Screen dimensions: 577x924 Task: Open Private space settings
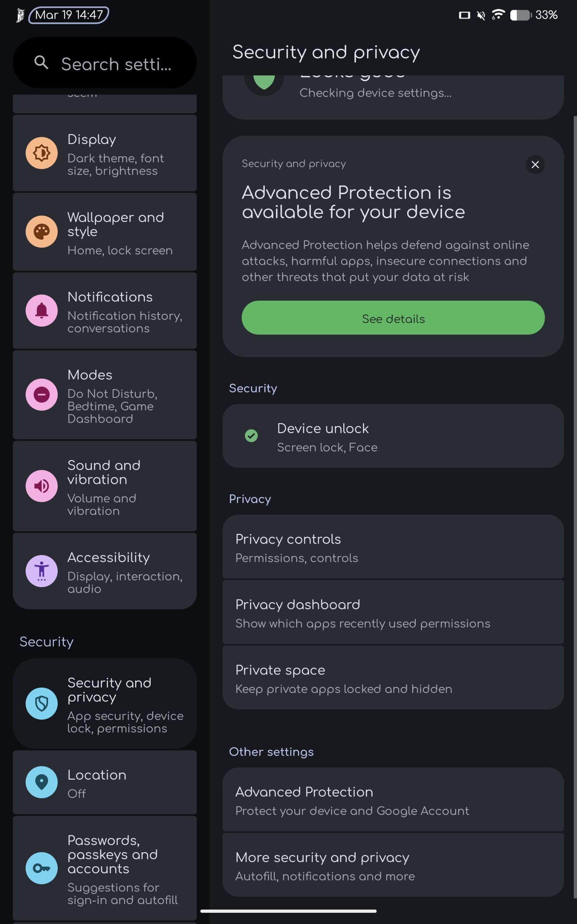pos(393,678)
